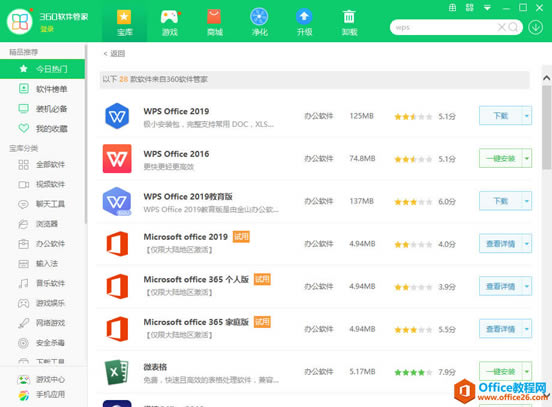552x407 pixels.
Task: Click the grid tools icon in title bar
Action: (470, 7)
